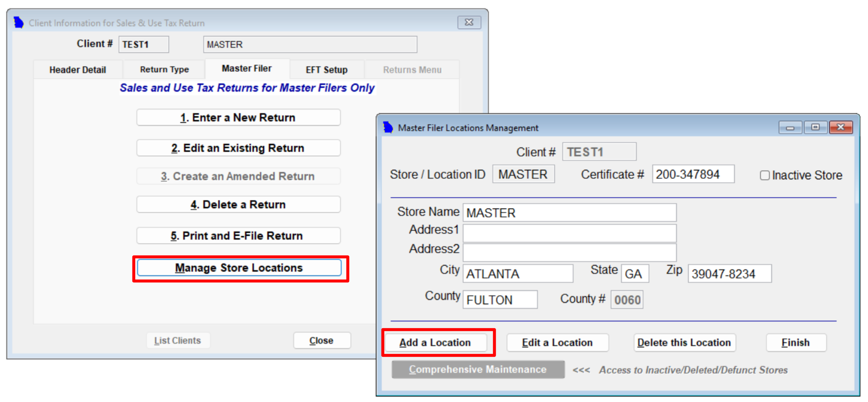
Task: Select the EFT Setup tab
Action: pos(326,70)
